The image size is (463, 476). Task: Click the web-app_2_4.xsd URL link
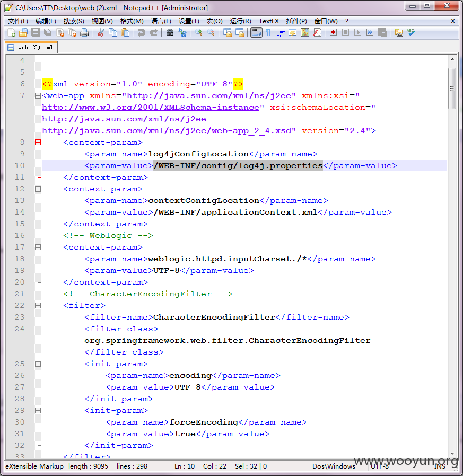167,131
